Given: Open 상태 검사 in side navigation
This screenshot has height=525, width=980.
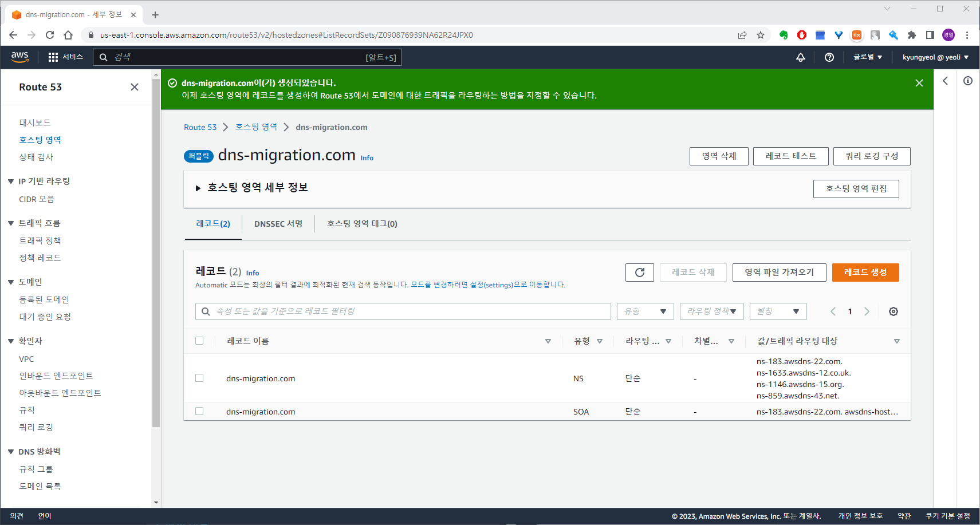Looking at the screenshot, I should click(x=36, y=157).
